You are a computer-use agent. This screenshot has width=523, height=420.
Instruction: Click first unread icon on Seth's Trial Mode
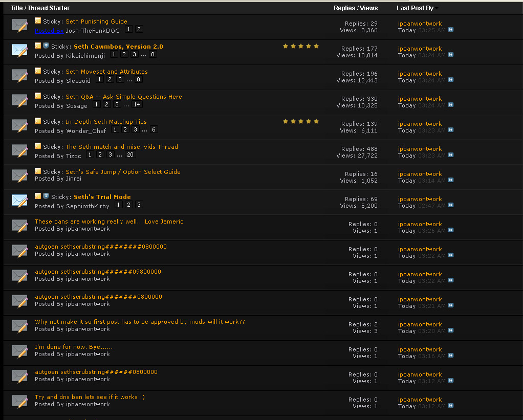tap(46, 196)
